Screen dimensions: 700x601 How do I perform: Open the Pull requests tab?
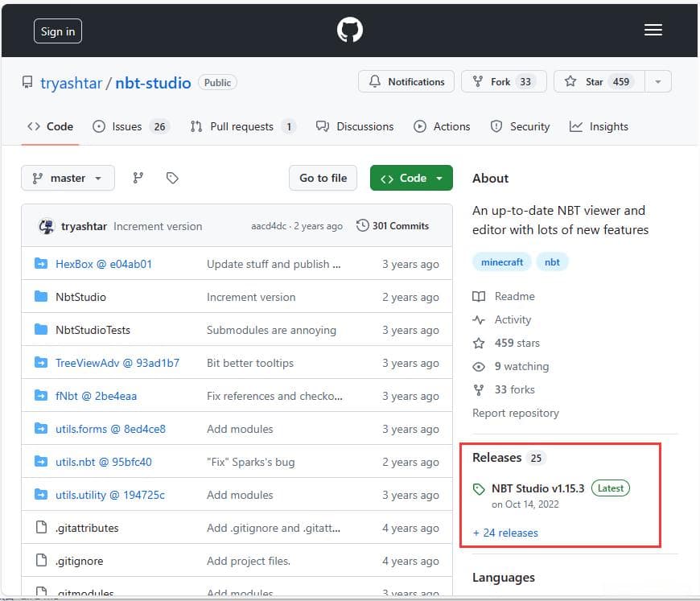click(243, 127)
